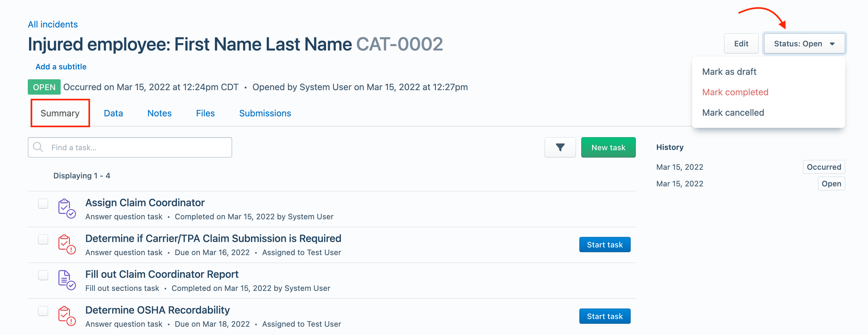Viewport: 868px width, 335px height.
Task: Click the filter funnel icon button
Action: (560, 147)
